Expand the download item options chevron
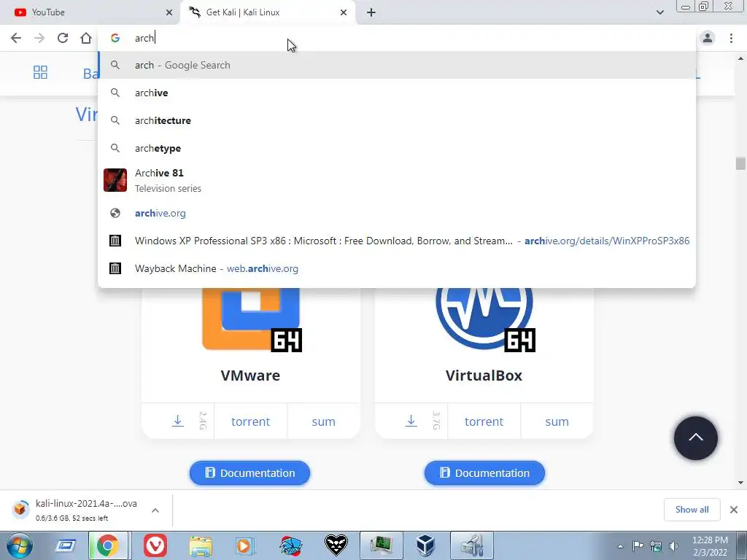This screenshot has width=747, height=560. coord(155,510)
